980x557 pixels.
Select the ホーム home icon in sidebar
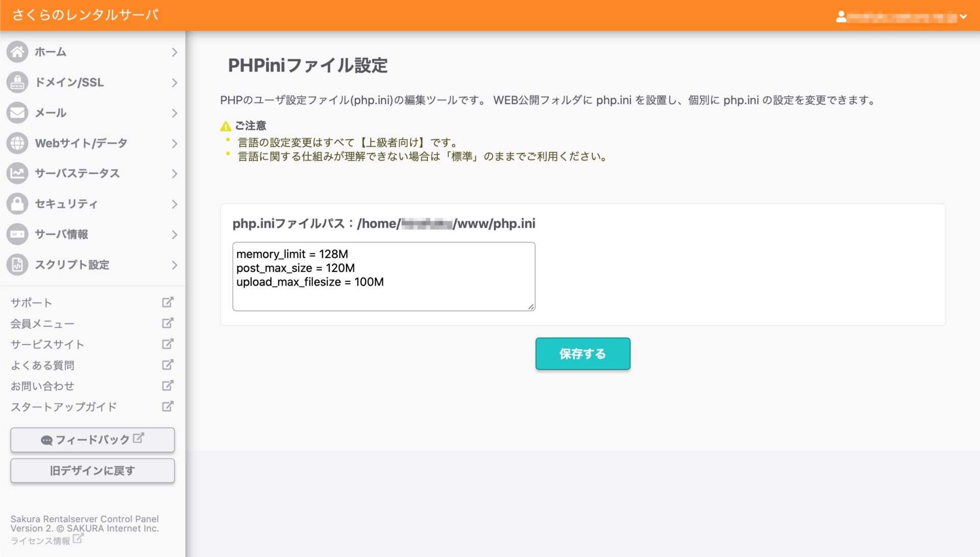pos(18,52)
